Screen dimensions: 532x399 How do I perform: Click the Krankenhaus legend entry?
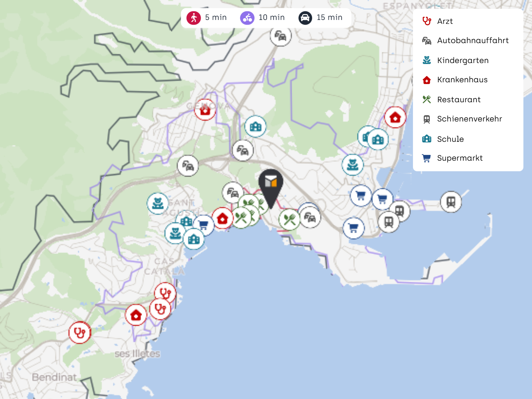(454, 80)
